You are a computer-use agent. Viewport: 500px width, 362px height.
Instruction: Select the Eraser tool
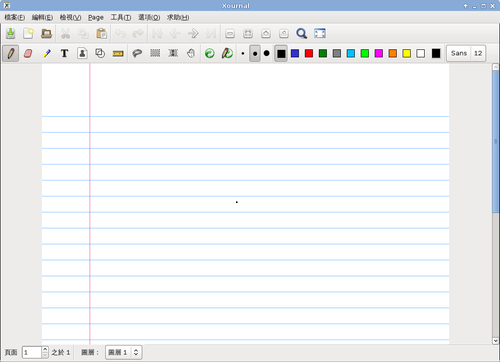28,53
